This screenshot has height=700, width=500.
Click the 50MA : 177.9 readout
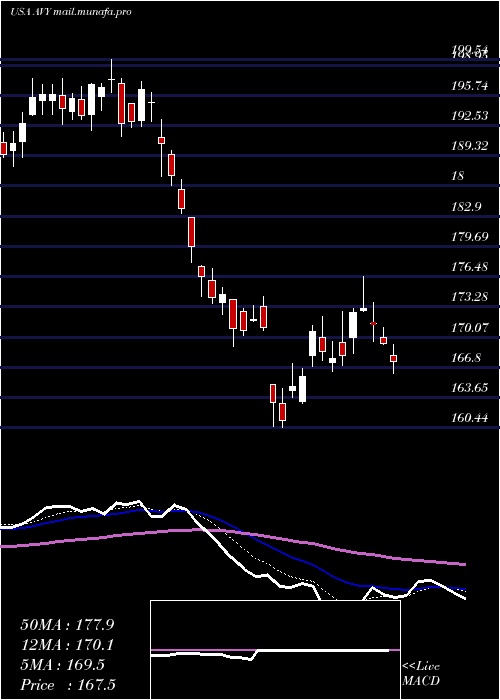(67, 625)
